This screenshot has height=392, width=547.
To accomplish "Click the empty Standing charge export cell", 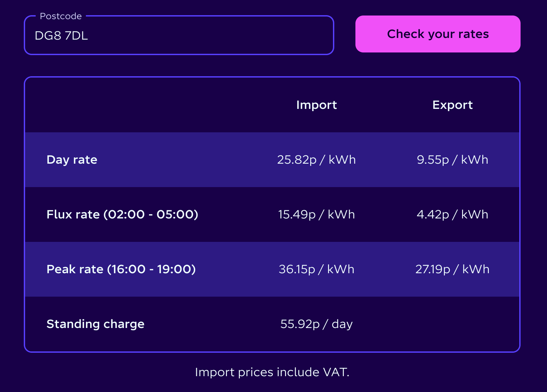I will click(x=453, y=324).
